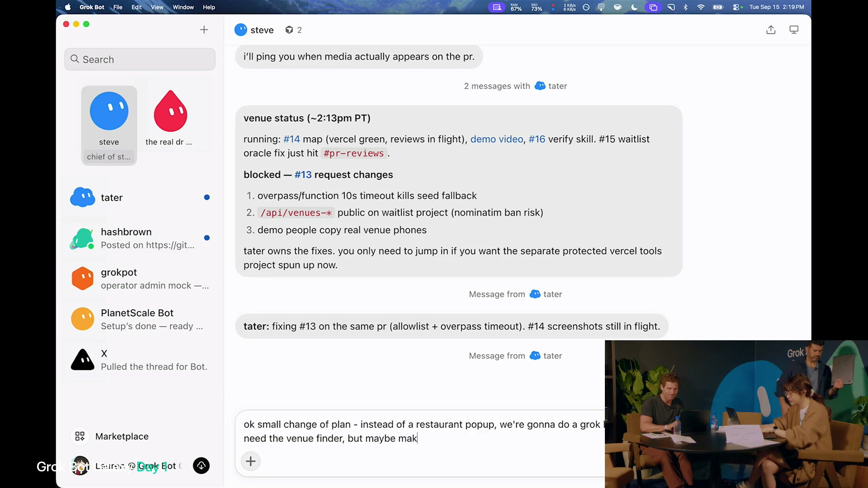
Task: Follow the demo video link
Action: pos(496,139)
